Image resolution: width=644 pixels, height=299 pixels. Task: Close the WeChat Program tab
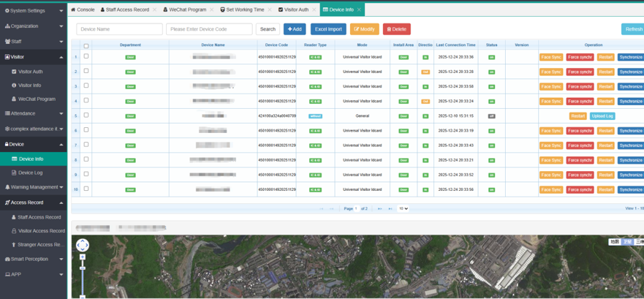tap(213, 10)
